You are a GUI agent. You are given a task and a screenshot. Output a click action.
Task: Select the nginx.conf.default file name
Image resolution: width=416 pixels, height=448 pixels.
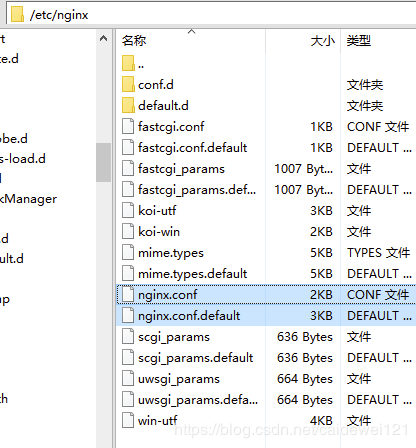pyautogui.click(x=189, y=316)
